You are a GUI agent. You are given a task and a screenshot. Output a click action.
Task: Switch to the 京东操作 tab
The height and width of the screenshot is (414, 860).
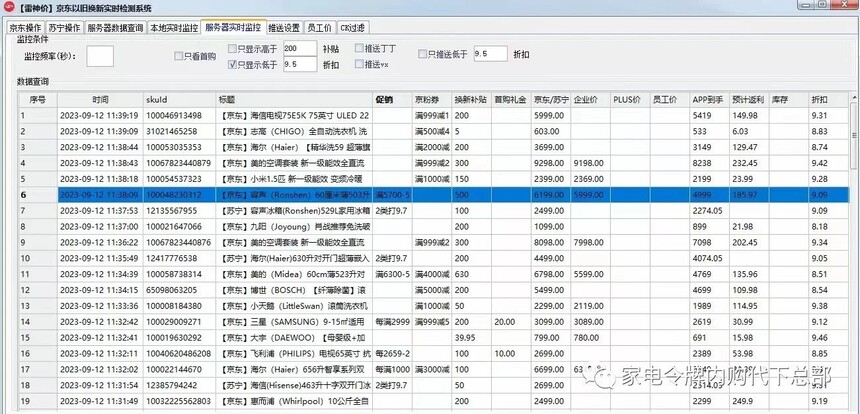pyautogui.click(x=25, y=29)
